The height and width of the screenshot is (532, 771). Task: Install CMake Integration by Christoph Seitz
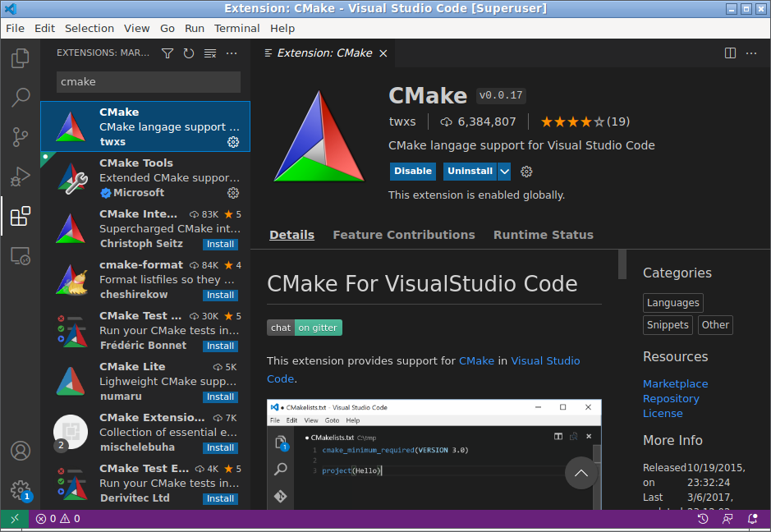click(x=220, y=244)
